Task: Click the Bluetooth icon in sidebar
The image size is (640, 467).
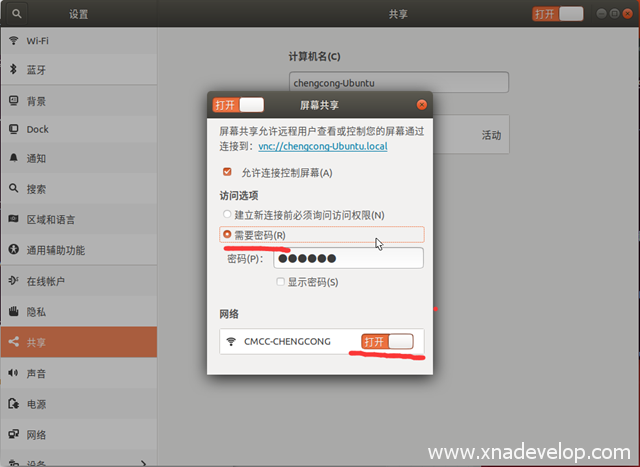Action: [13, 70]
